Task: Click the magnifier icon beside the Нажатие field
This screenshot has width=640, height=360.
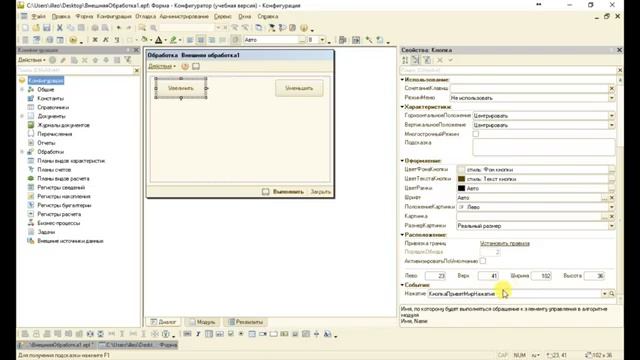Action: click(x=611, y=293)
